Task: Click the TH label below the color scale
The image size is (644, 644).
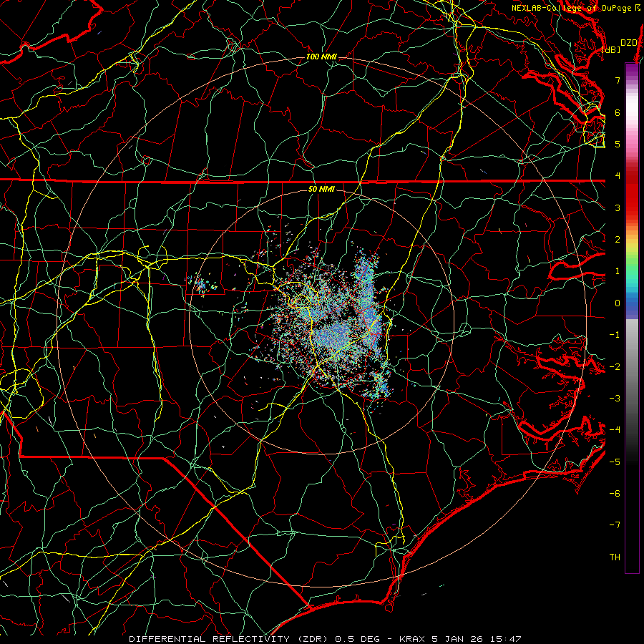Action: click(x=615, y=557)
